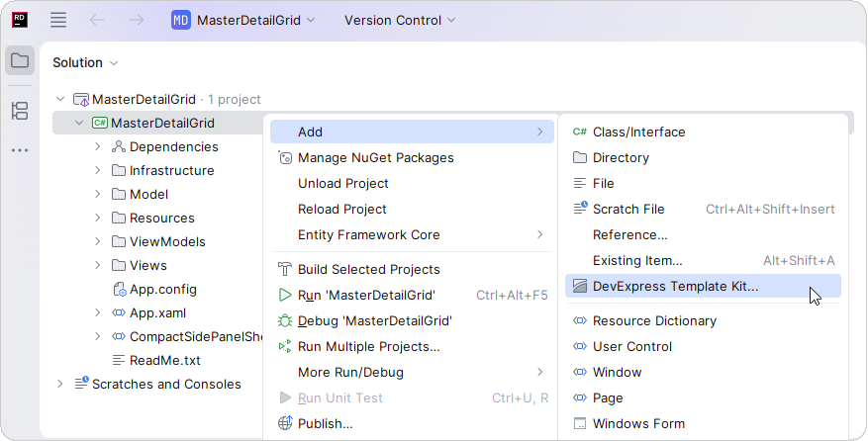
Task: Open the Structure tool window icon
Action: click(20, 111)
